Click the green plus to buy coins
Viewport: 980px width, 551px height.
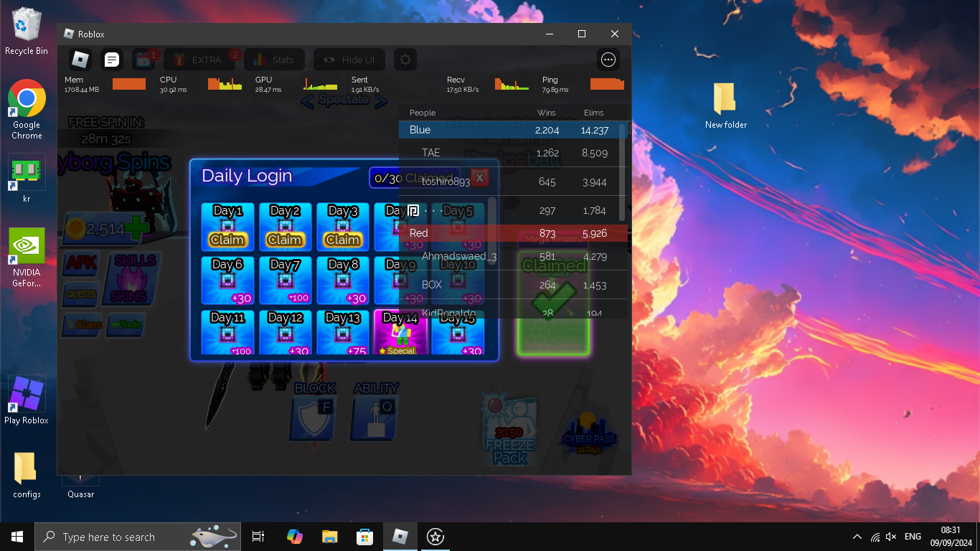(x=136, y=229)
